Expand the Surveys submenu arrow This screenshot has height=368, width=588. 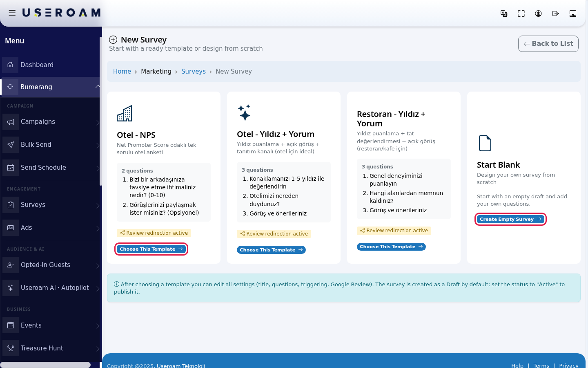click(98, 205)
